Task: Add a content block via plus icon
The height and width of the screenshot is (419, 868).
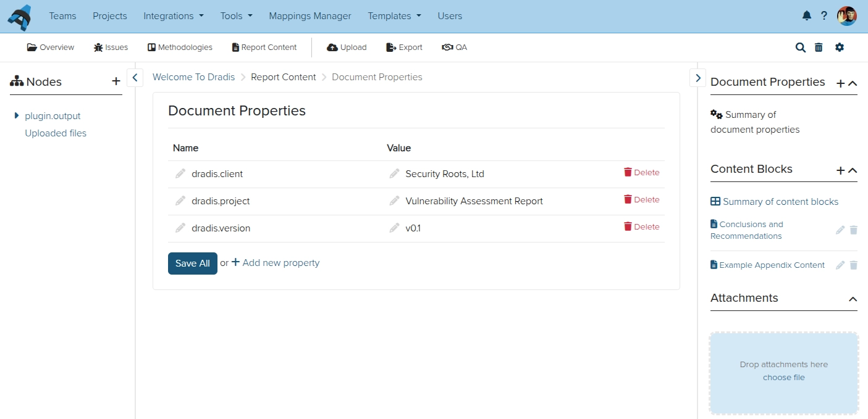Action: 840,170
